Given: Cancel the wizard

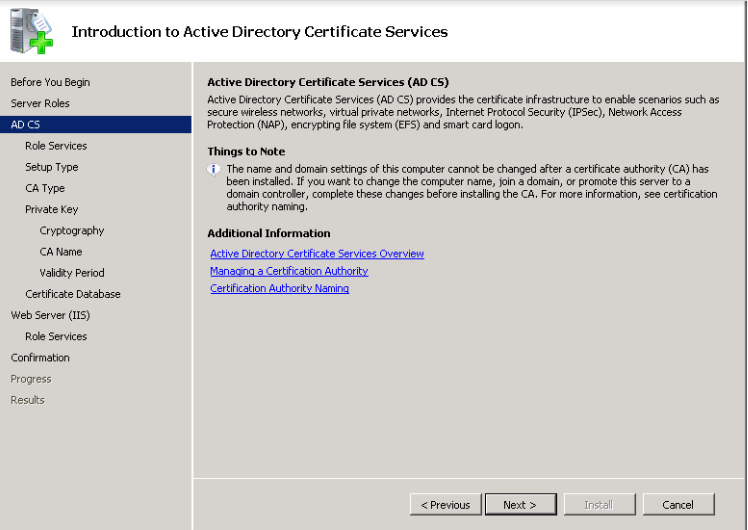Looking at the screenshot, I should [x=678, y=504].
